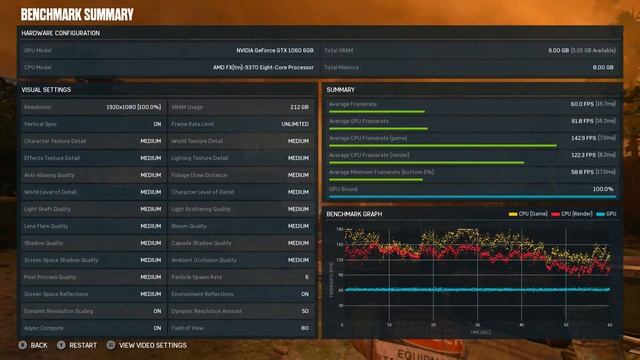Image resolution: width=640 pixels, height=360 pixels.
Task: Open VIEW VIDEO SETTINGS
Action: click(x=153, y=345)
